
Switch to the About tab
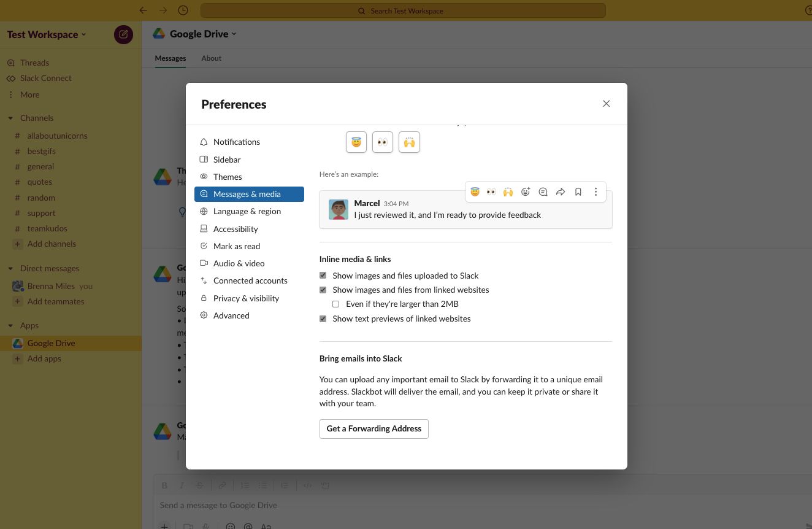(211, 58)
